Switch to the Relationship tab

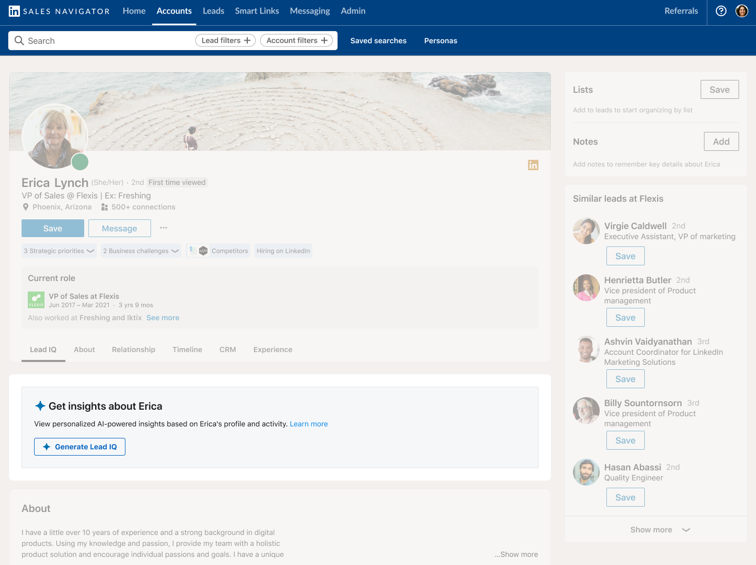point(134,350)
